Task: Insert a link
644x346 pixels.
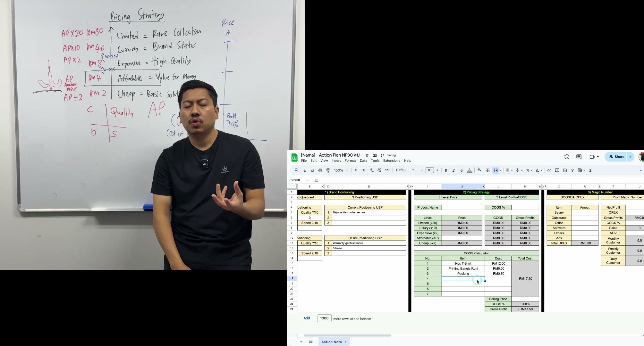Action: pyautogui.click(x=549, y=170)
